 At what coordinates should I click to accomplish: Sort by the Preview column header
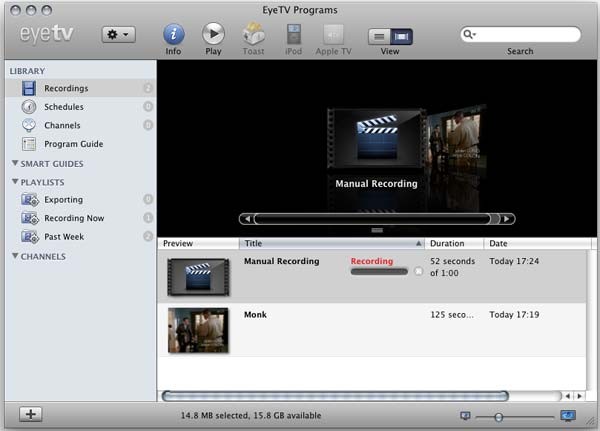point(198,243)
